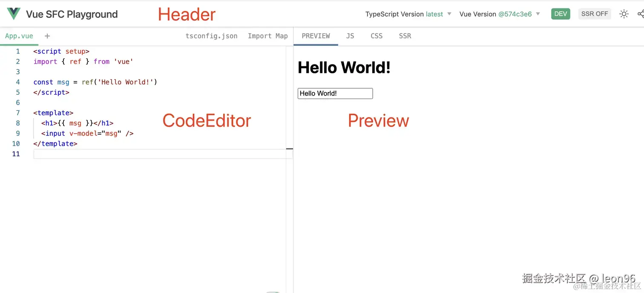Click the import ref from 'vue' line
Image resolution: width=644 pixels, height=293 pixels.
point(83,62)
